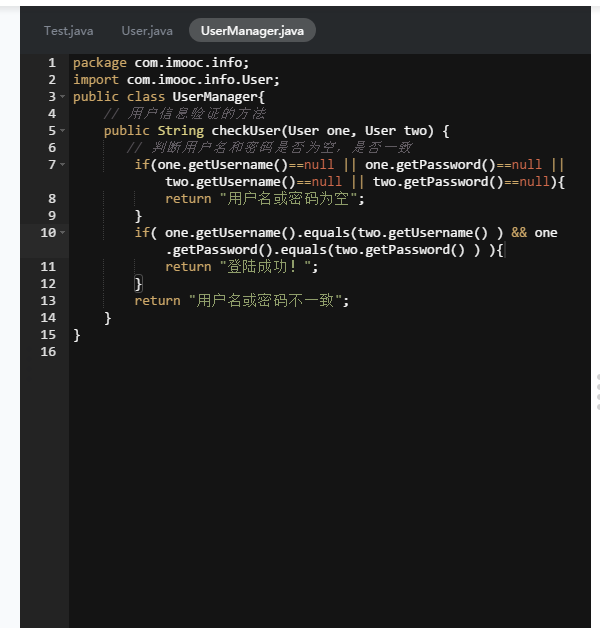The width and height of the screenshot is (600, 628).
Task: Click line number 9 in the gutter
Action: (52, 216)
